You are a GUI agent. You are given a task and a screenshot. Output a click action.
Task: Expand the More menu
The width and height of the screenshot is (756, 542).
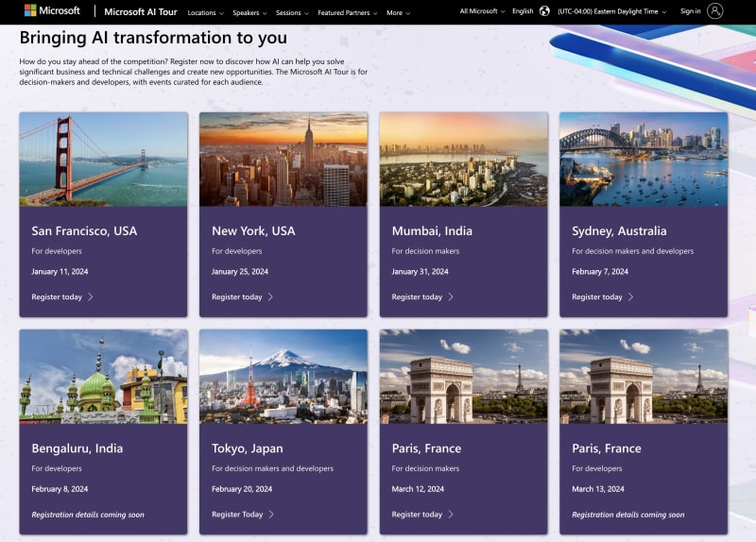(398, 13)
